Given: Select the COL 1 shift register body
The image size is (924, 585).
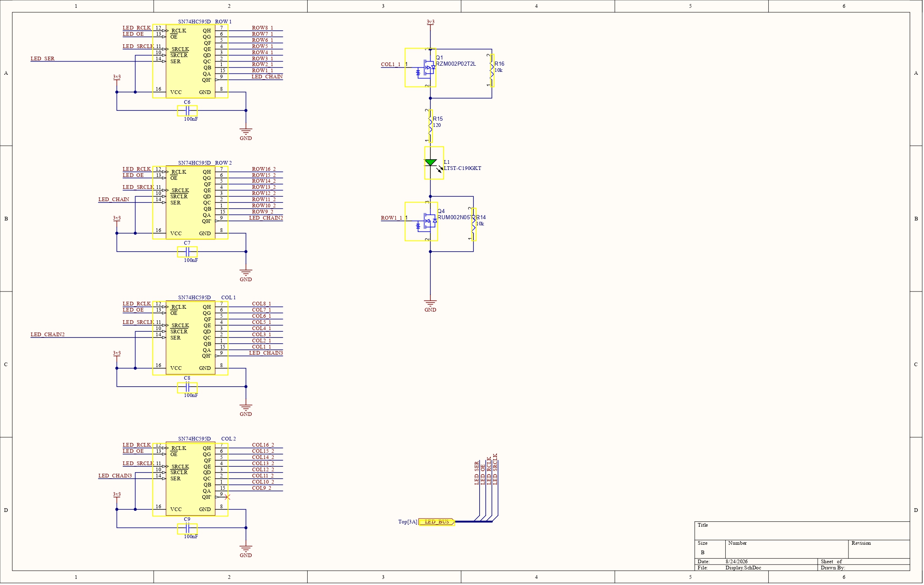Looking at the screenshot, I should pos(190,337).
